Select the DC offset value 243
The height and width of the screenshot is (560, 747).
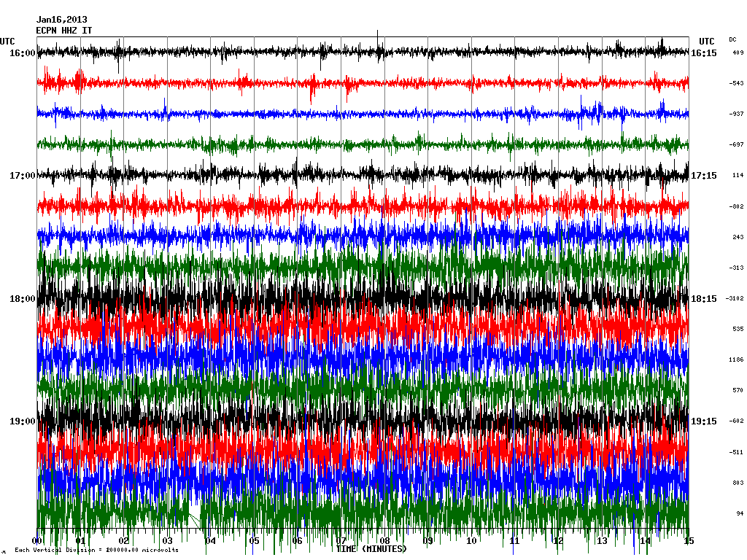738,237
